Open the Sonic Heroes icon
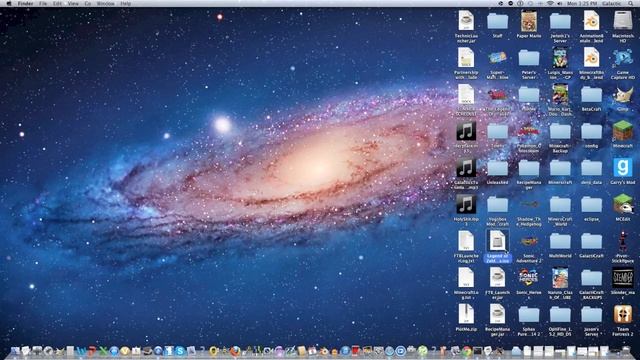 529,278
